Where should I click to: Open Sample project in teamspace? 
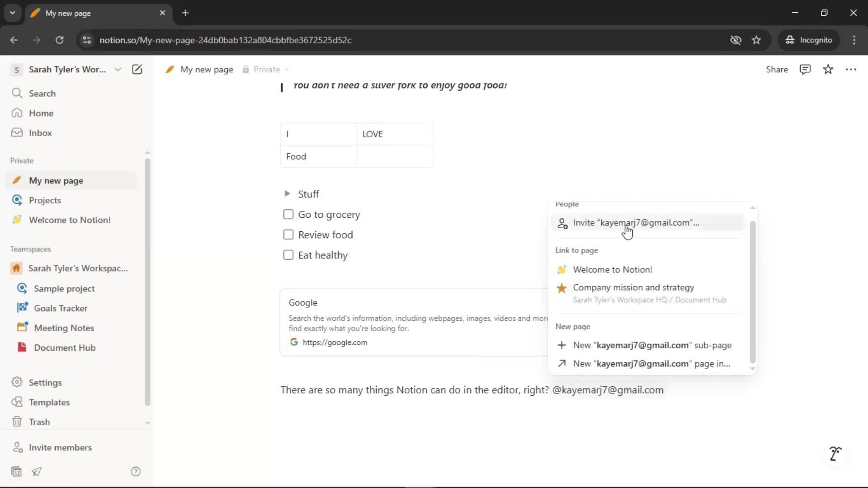tap(71, 288)
